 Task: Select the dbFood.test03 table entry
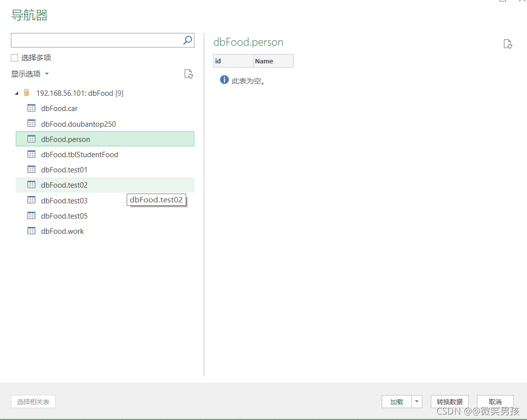pos(64,200)
